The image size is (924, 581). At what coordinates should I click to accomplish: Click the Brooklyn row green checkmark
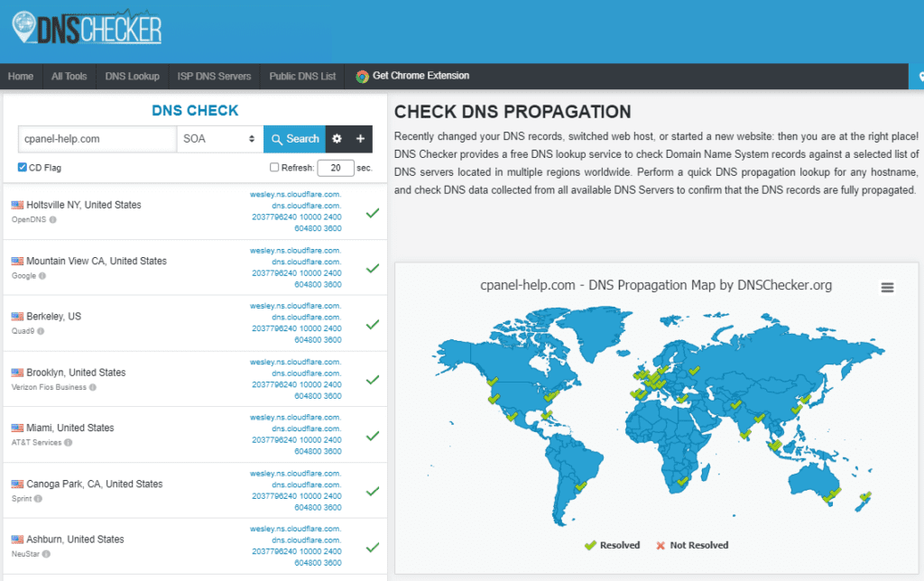pyautogui.click(x=373, y=380)
